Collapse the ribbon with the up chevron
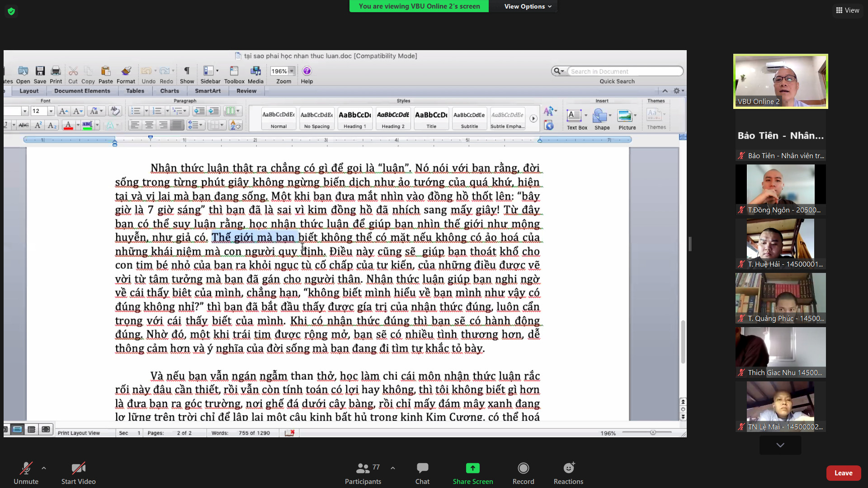This screenshot has height=488, width=868. (x=665, y=91)
